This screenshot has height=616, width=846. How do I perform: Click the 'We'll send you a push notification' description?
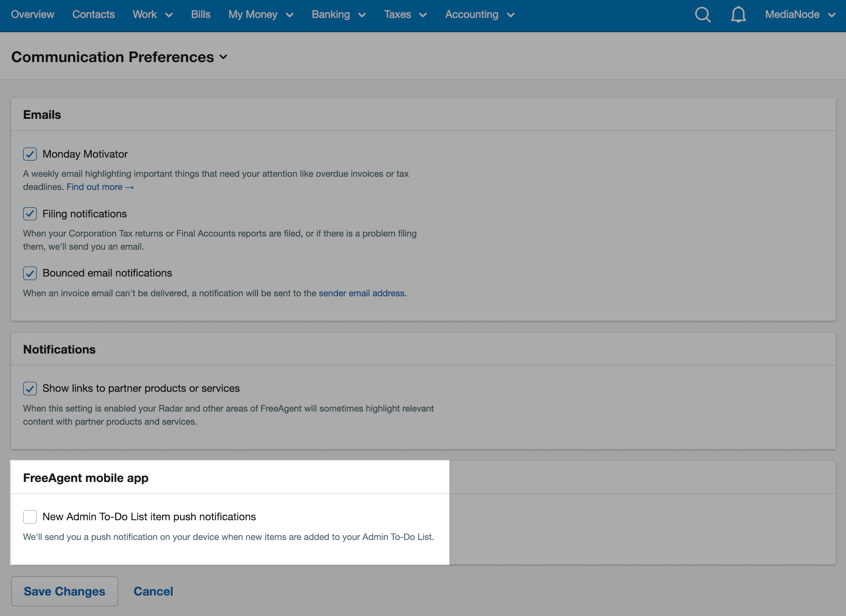229,537
